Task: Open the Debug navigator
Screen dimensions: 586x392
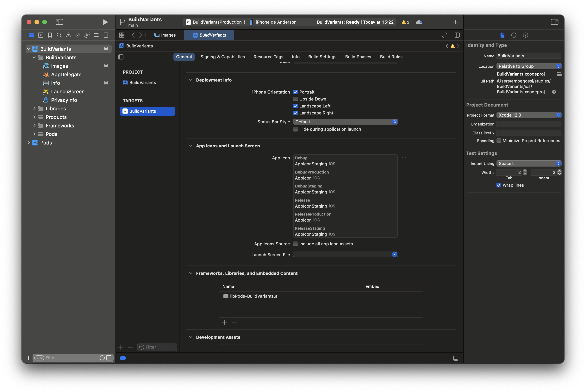Action: coord(87,35)
